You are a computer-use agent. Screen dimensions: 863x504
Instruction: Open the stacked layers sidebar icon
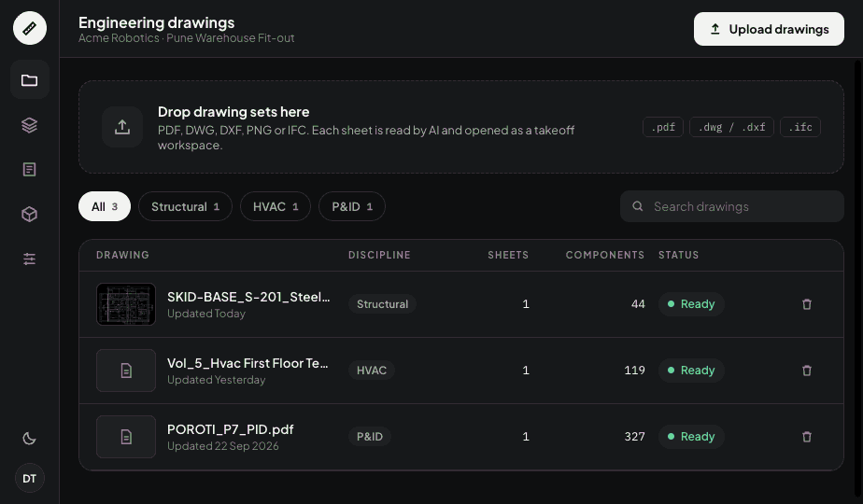pyautogui.click(x=30, y=125)
